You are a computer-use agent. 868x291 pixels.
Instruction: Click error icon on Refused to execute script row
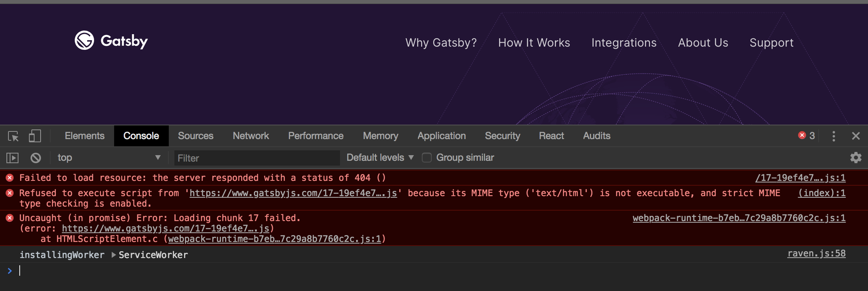tap(10, 193)
